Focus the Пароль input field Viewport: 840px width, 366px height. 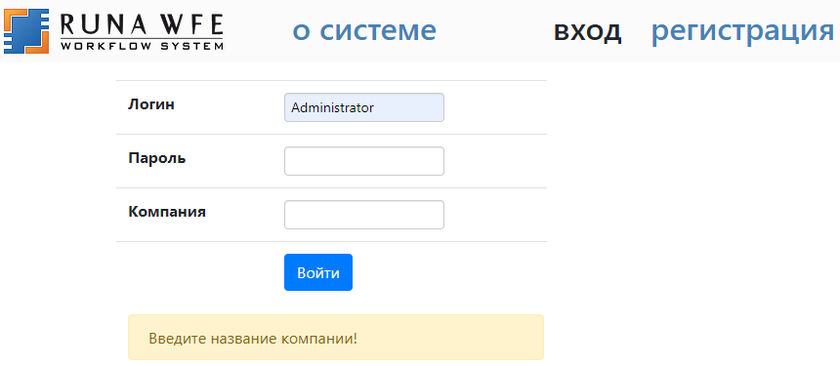pyautogui.click(x=364, y=161)
